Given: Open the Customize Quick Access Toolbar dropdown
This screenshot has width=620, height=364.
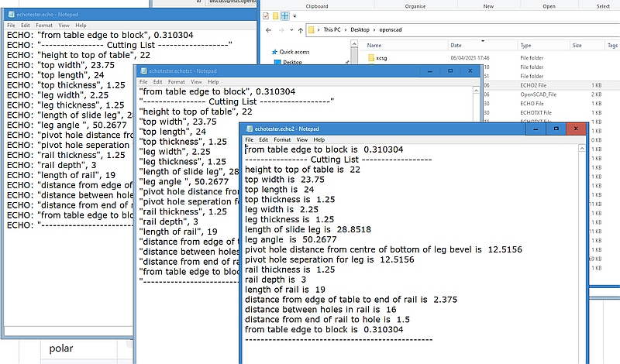Looking at the screenshot, I should click(x=295, y=15).
